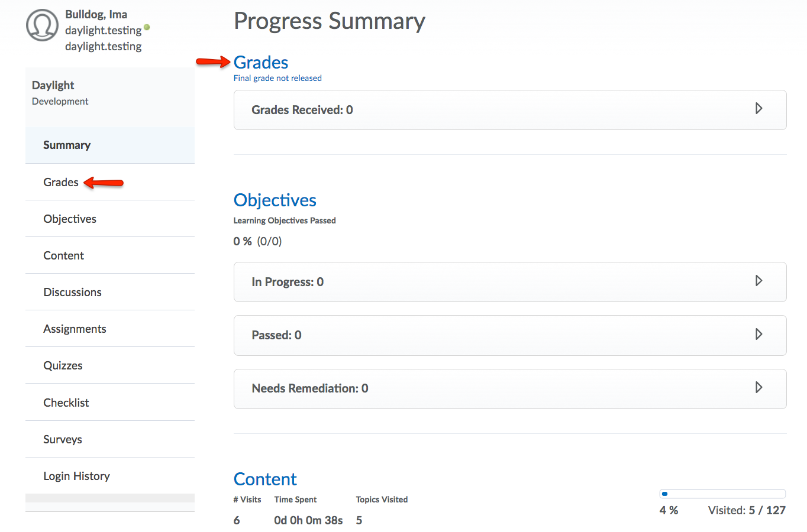View Login History in the sidebar
Image resolution: width=807 pixels, height=532 pixels.
pyautogui.click(x=76, y=476)
